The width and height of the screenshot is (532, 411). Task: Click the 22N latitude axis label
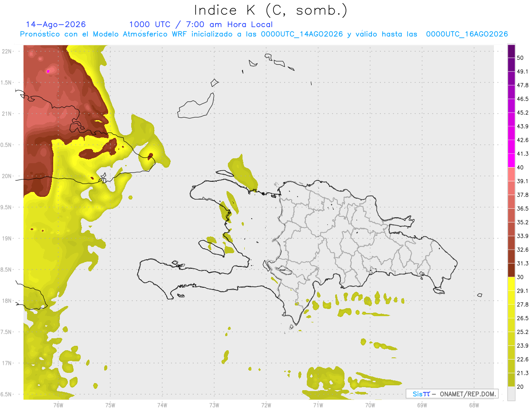point(7,51)
